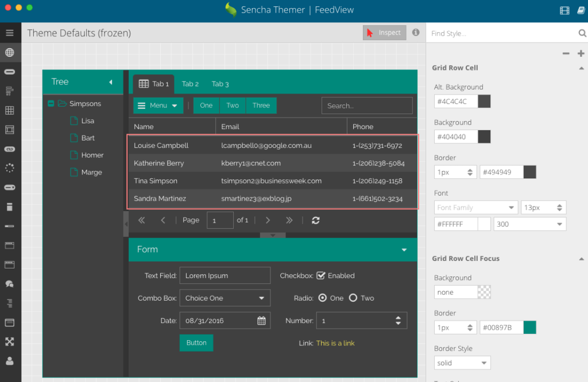Screen dimensions: 588x382
Task: Open the #00897B border color swatch
Action: pyautogui.click(x=529, y=328)
